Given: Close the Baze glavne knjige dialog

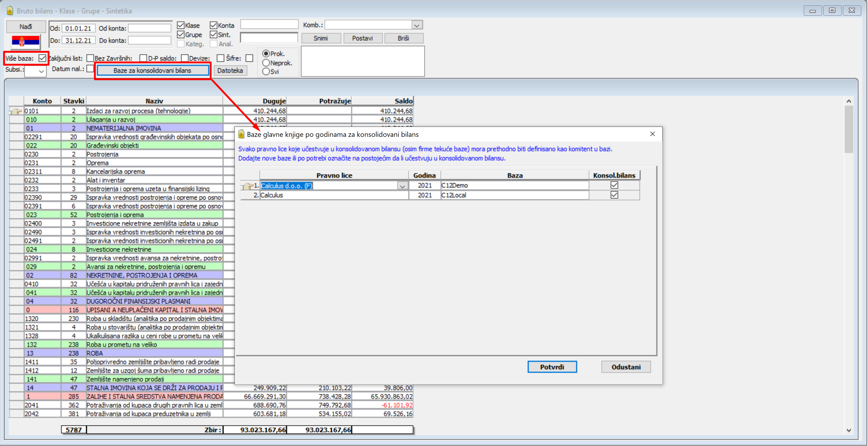Looking at the screenshot, I should point(652,134).
